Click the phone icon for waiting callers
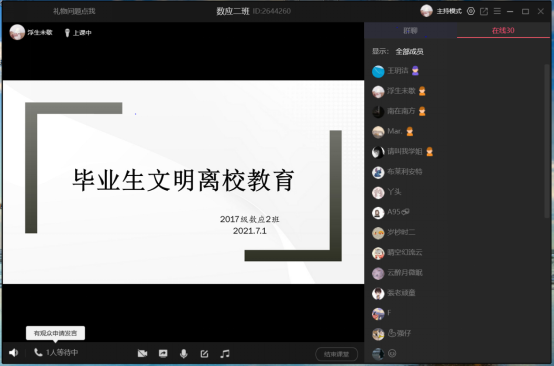Screen dimensions: 554x366 (38, 352)
